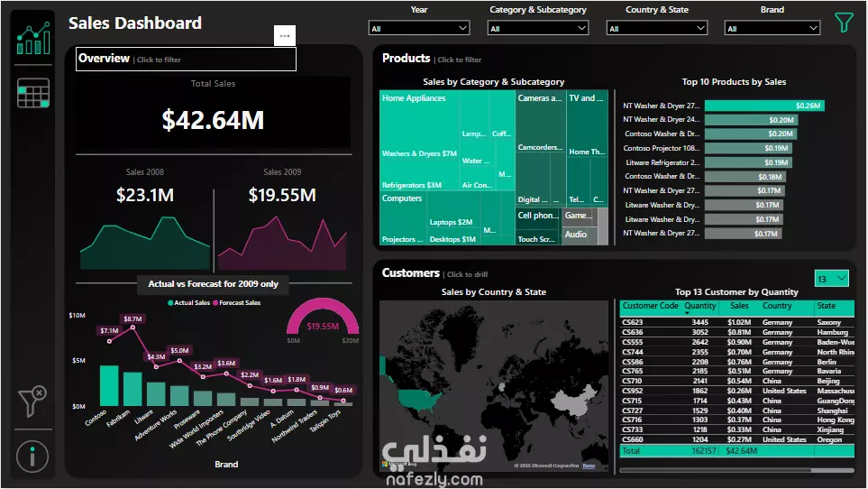Sort by Country column header
The width and height of the screenshot is (868, 489).
(x=777, y=306)
